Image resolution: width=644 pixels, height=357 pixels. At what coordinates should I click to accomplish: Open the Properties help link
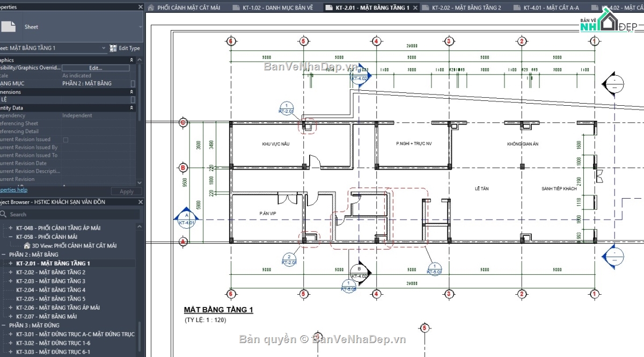tap(13, 190)
